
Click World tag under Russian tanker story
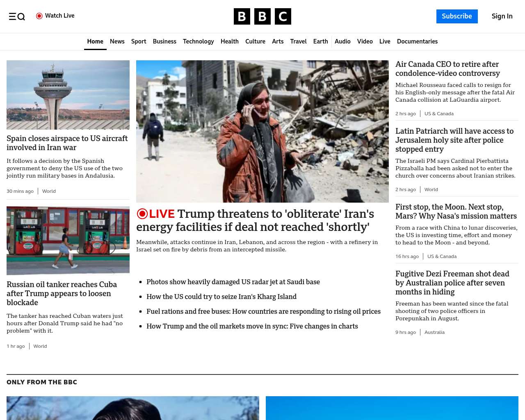click(x=40, y=346)
